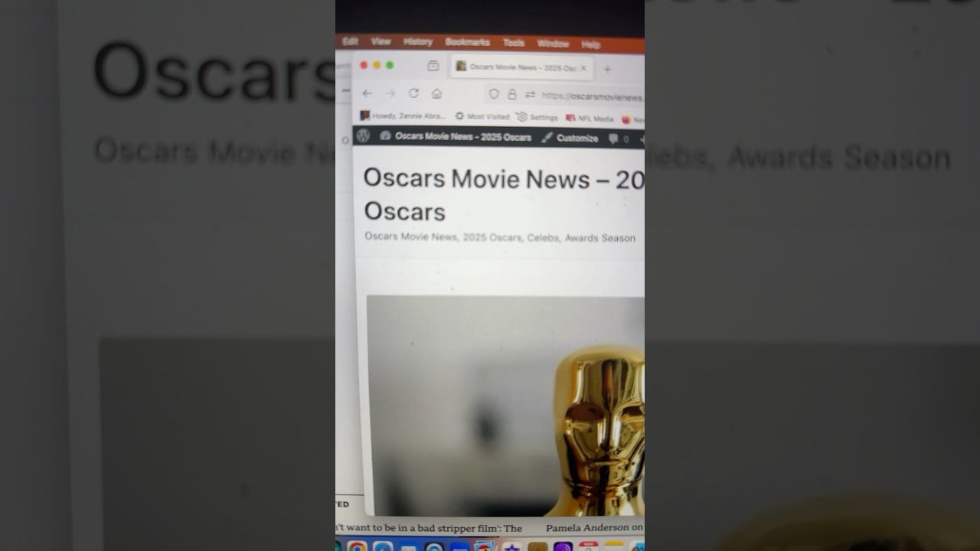The width and height of the screenshot is (980, 551).
Task: Click the oscarsmovienews URL address field
Action: pos(592,96)
